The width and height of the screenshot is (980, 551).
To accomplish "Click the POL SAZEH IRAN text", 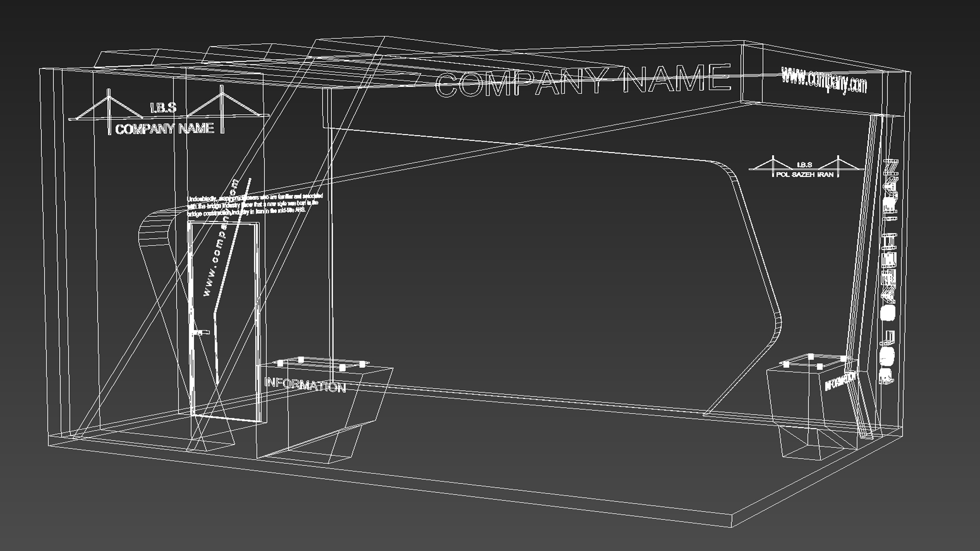I will click(805, 174).
